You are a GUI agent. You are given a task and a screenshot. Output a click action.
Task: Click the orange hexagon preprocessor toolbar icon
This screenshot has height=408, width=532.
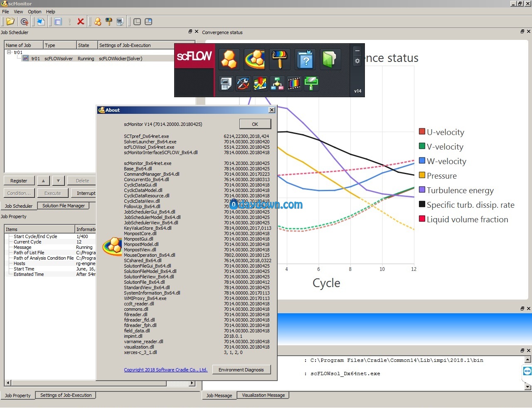(98, 22)
